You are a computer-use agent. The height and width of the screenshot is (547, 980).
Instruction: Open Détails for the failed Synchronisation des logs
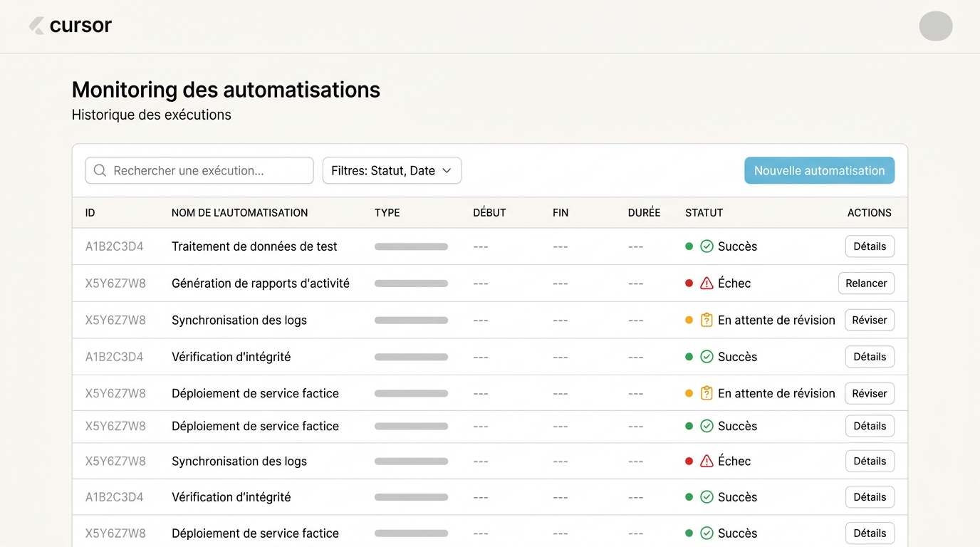(x=870, y=461)
